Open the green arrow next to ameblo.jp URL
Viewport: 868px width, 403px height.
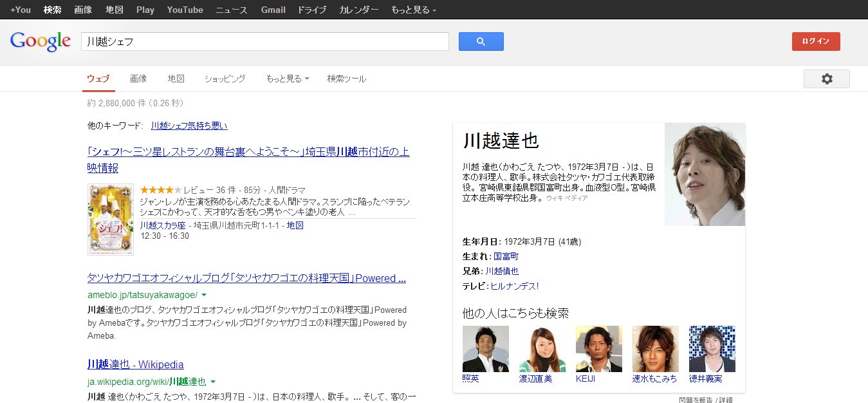click(x=204, y=295)
